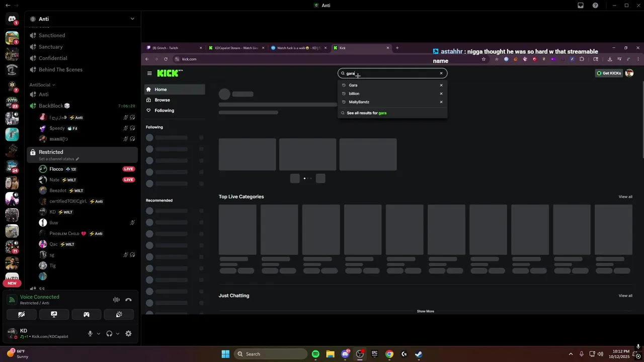
Task: Open Spotify from the taskbar
Action: tap(315, 354)
